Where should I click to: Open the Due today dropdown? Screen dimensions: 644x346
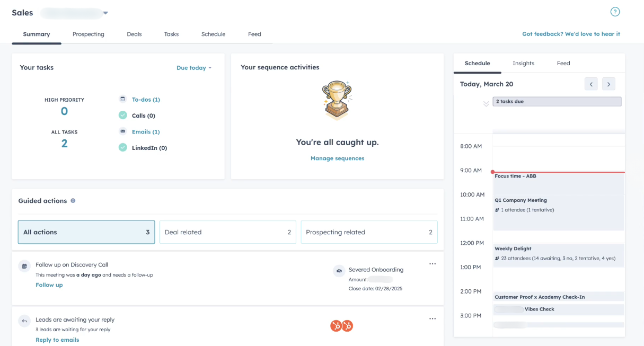194,68
